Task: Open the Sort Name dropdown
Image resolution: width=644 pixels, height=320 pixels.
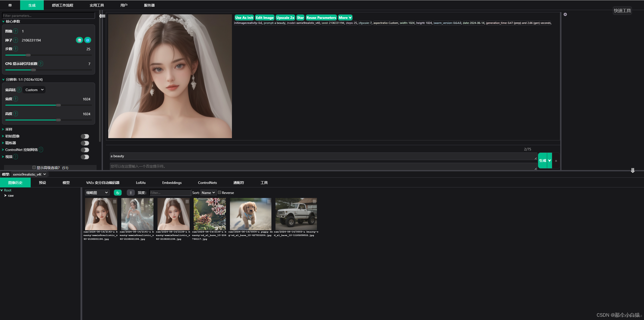Action: (x=208, y=193)
